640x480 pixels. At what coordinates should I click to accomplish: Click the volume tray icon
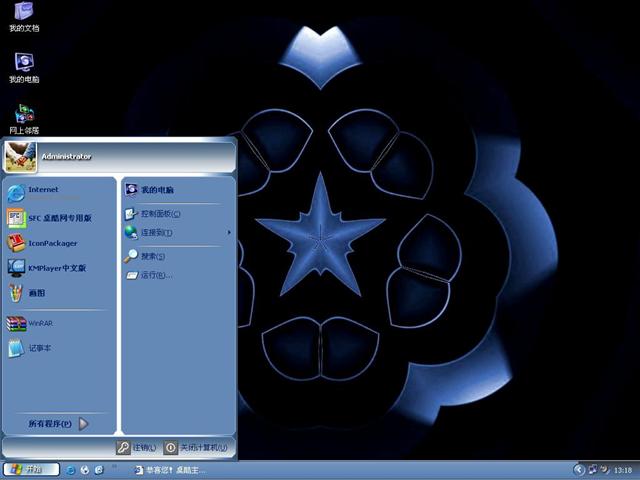click(604, 470)
